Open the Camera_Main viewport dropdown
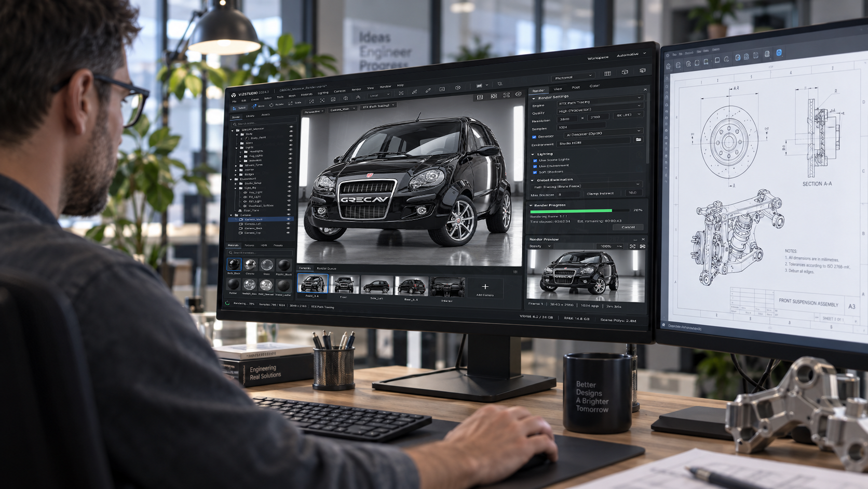 [342, 109]
